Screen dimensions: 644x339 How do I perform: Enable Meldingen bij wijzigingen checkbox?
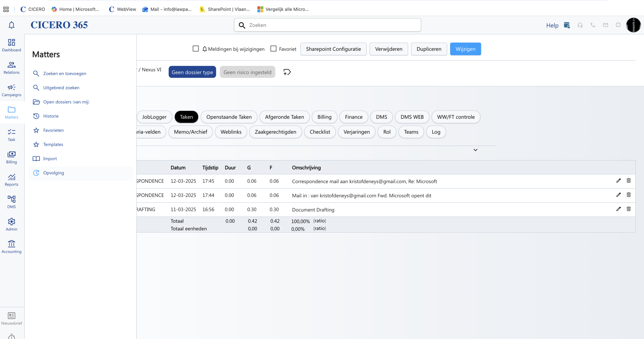pyautogui.click(x=196, y=49)
